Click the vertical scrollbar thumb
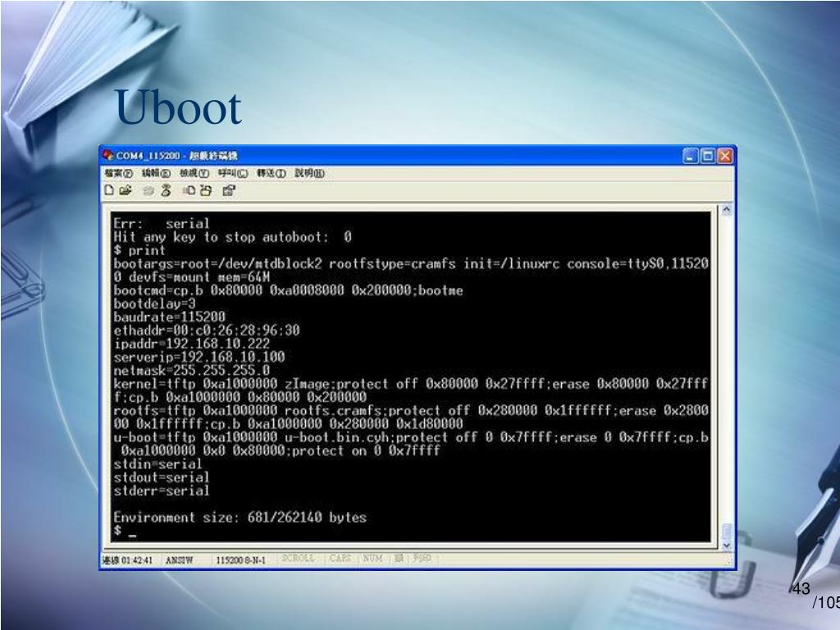840x630 pixels. (x=727, y=531)
